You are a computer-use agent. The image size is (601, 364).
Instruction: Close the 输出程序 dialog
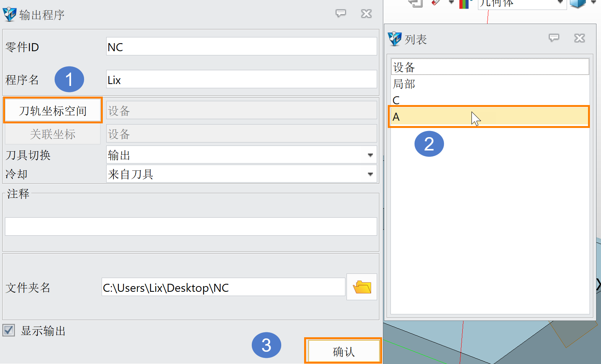tap(366, 14)
